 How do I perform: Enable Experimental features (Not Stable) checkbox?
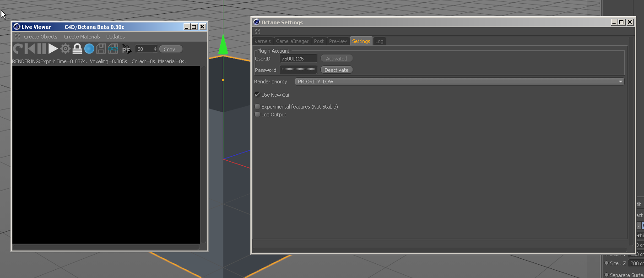pyautogui.click(x=257, y=107)
